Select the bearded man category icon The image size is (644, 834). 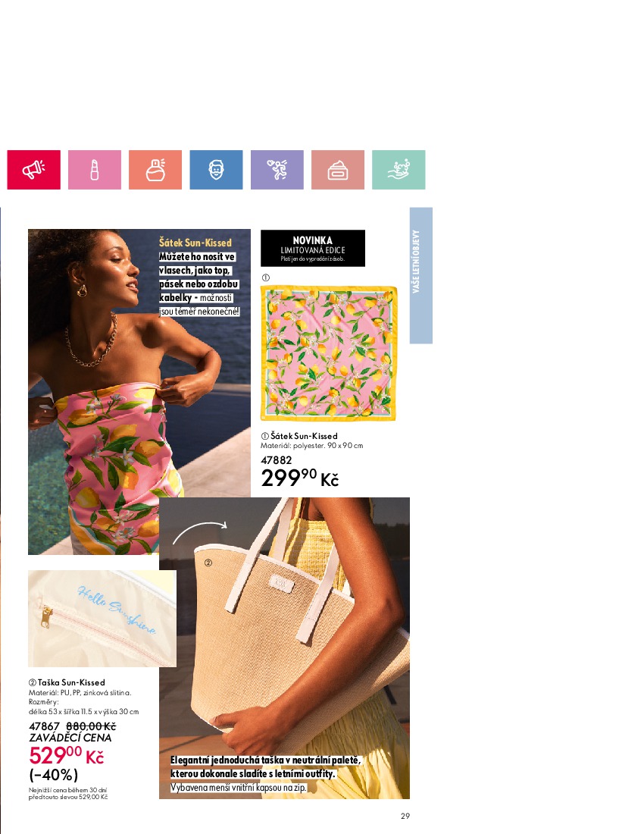coord(216,170)
